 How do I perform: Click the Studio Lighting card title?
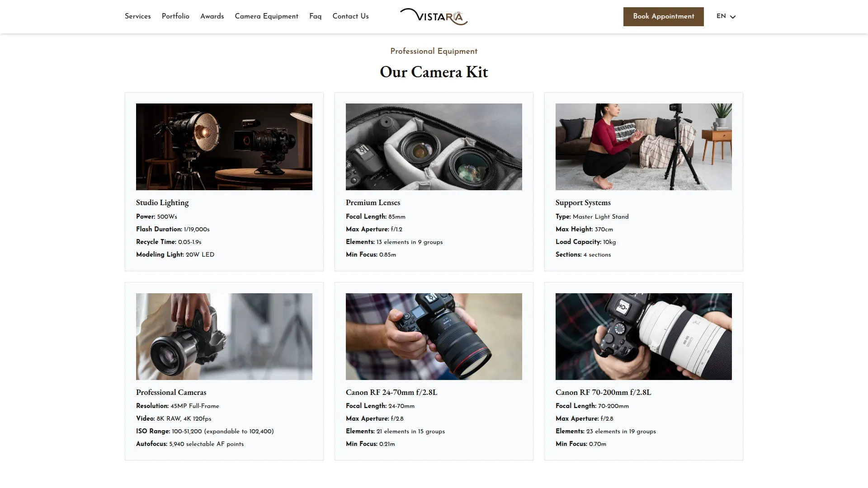tap(162, 202)
